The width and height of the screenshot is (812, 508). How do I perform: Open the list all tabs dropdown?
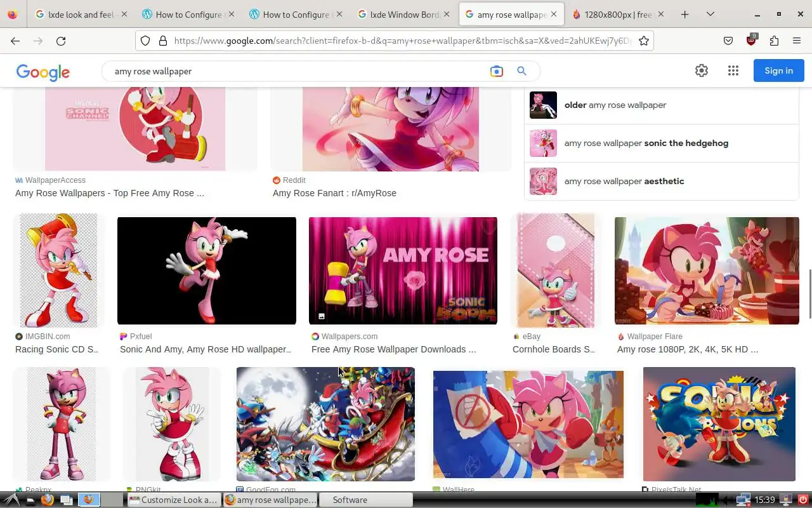(710, 14)
